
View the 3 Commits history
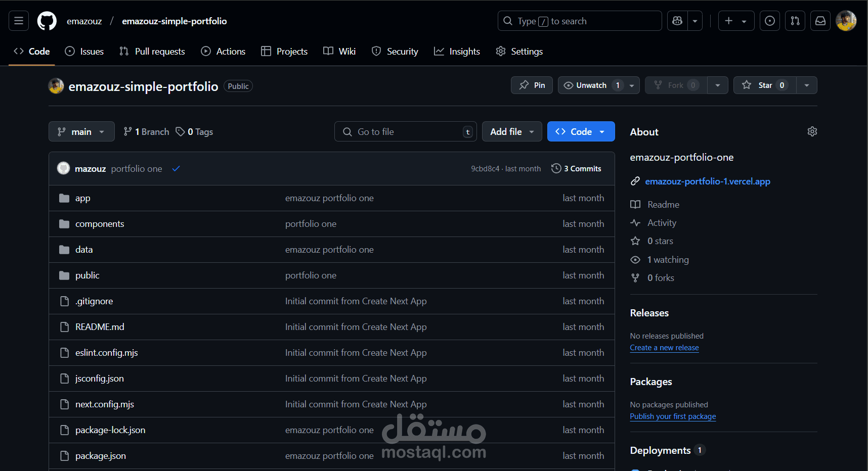(x=576, y=169)
